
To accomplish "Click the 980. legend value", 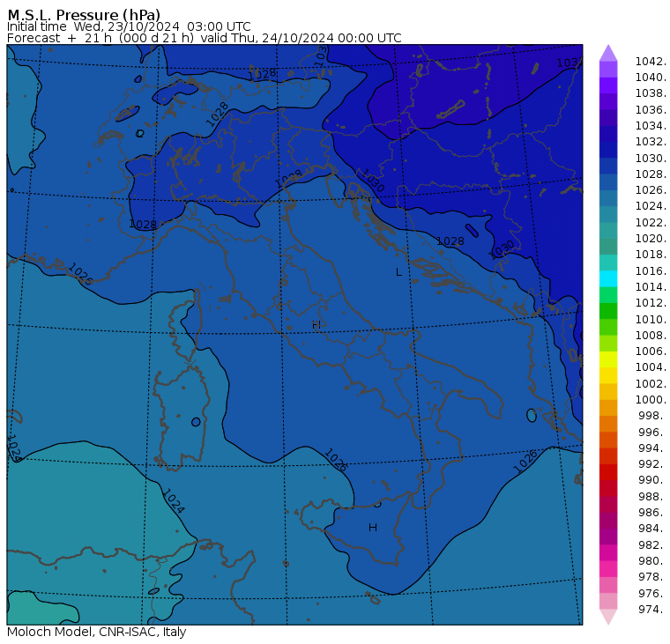I will click(652, 560).
